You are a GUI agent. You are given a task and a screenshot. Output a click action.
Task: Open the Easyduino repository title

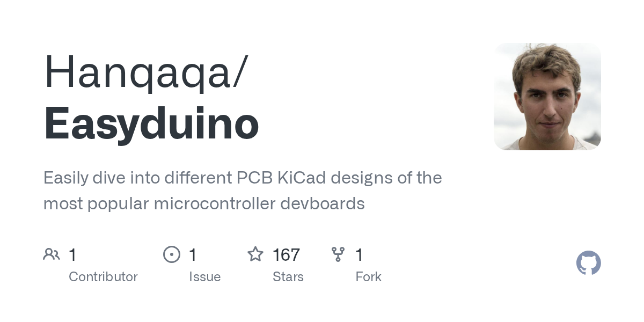151,124
